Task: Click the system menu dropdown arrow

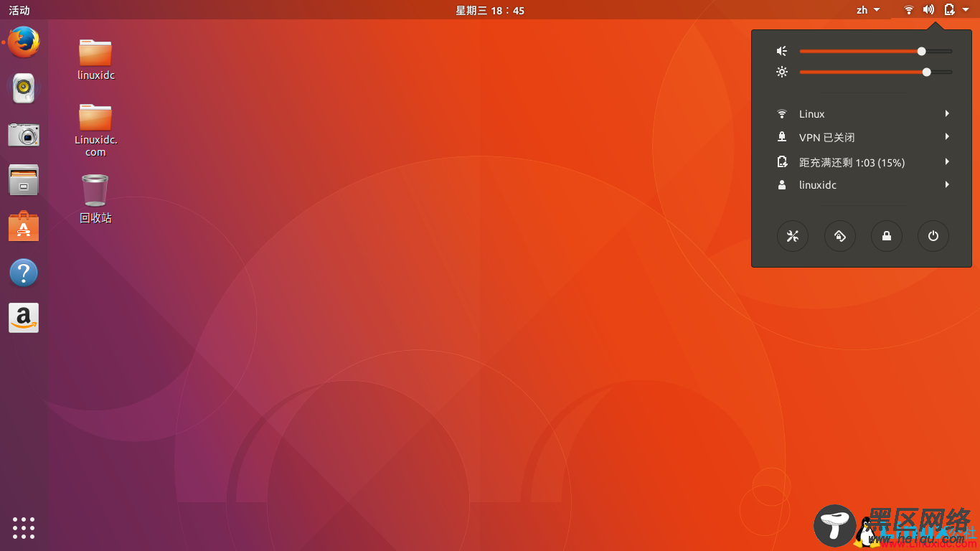Action: [x=966, y=10]
